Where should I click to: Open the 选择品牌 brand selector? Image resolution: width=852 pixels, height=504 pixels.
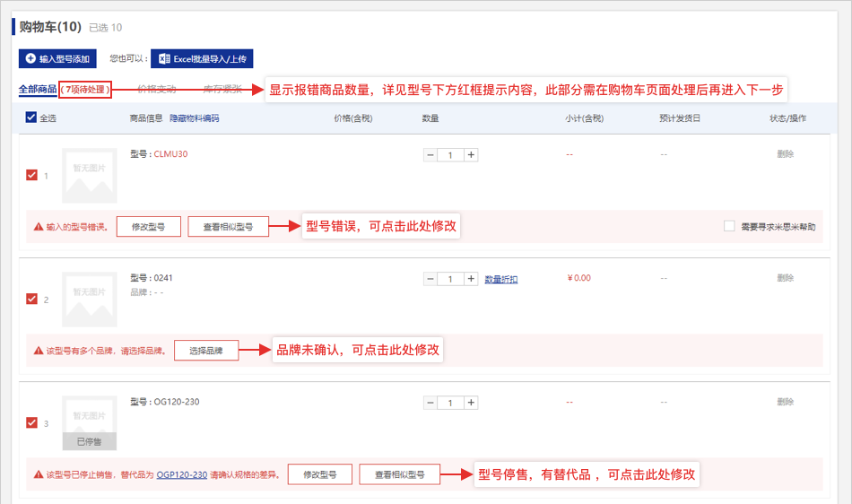pyautogui.click(x=206, y=351)
